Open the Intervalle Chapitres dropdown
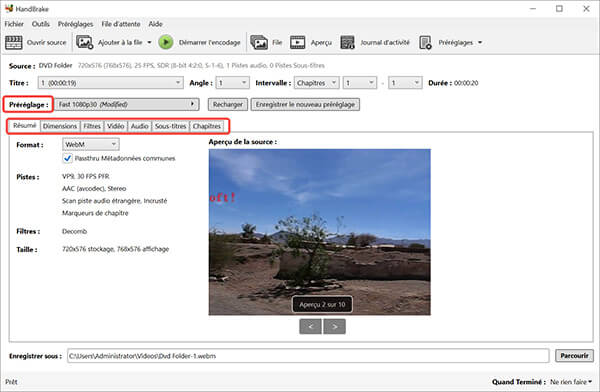 (316, 83)
